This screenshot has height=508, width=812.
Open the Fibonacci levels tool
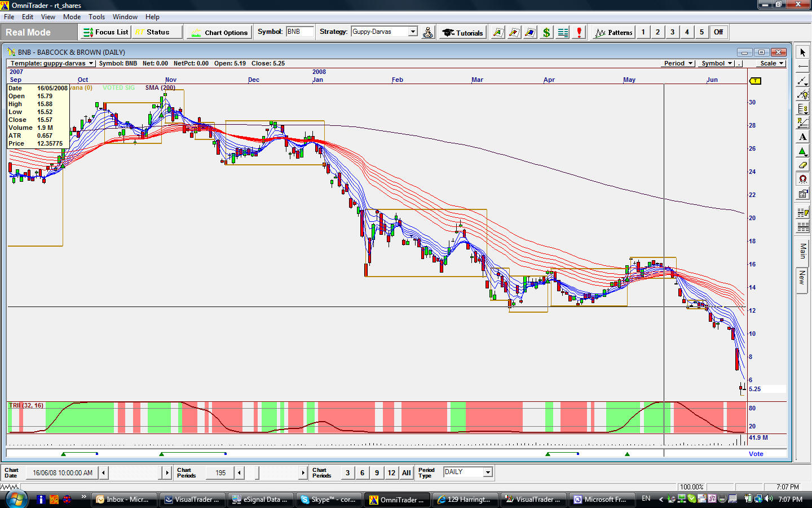(x=802, y=109)
